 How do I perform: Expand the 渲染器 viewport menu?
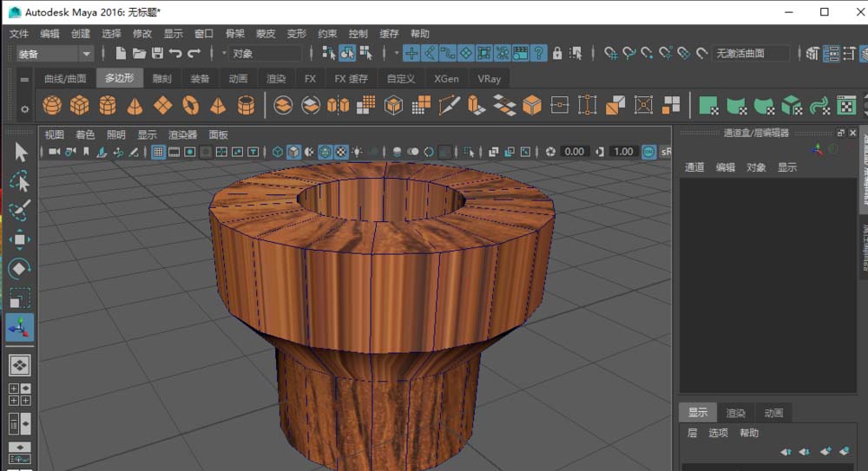(182, 134)
